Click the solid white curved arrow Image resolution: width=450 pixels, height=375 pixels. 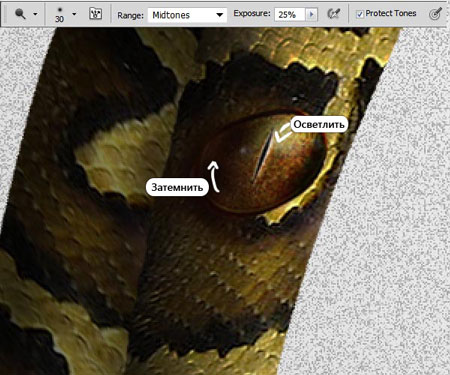[x=214, y=177]
